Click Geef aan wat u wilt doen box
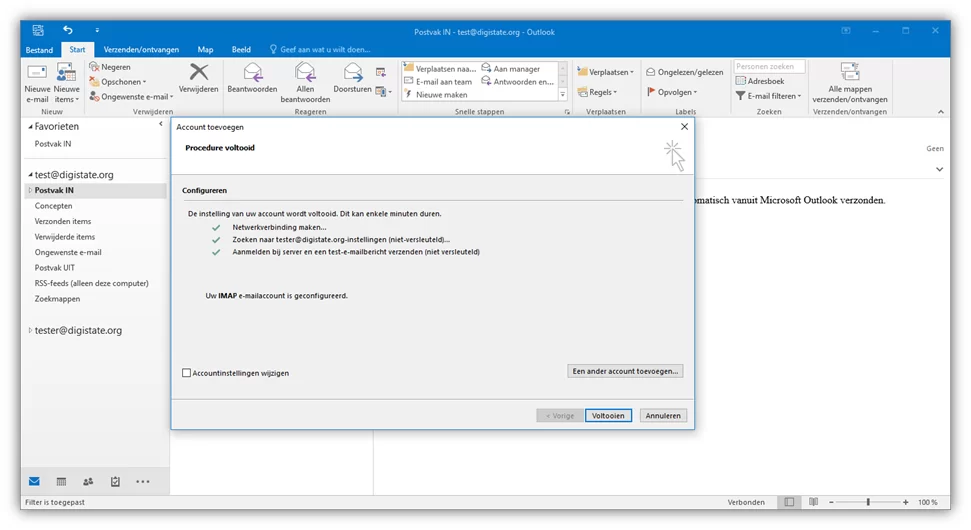Screen dimensions: 971x530 point(320,50)
